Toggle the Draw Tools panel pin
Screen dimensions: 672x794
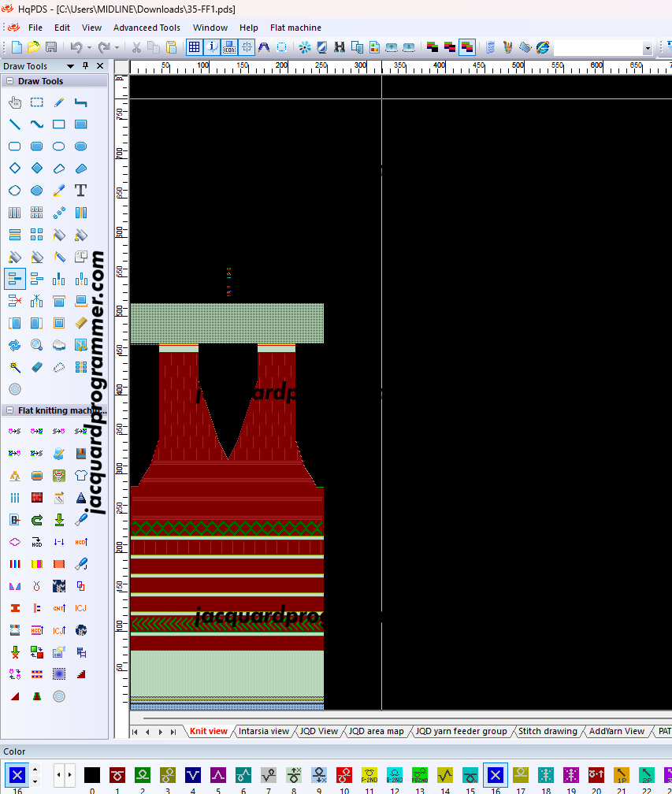(x=86, y=66)
